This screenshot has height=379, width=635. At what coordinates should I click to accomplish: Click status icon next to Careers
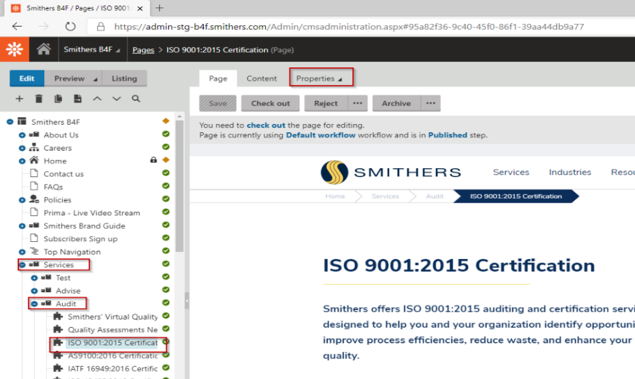coord(166,147)
